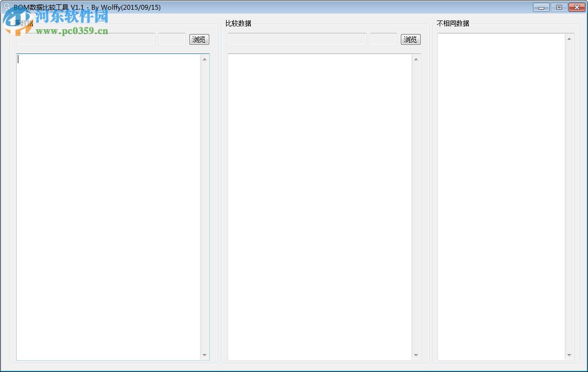Click the 比较数据 file path input field
The width and height of the screenshot is (588, 372).
(296, 39)
